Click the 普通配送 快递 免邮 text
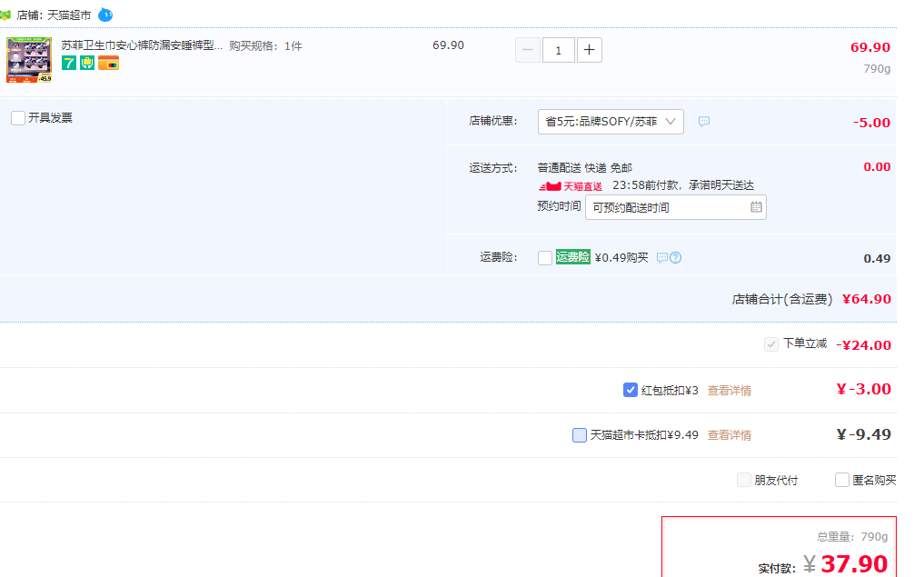The width and height of the screenshot is (924, 577). click(x=584, y=168)
